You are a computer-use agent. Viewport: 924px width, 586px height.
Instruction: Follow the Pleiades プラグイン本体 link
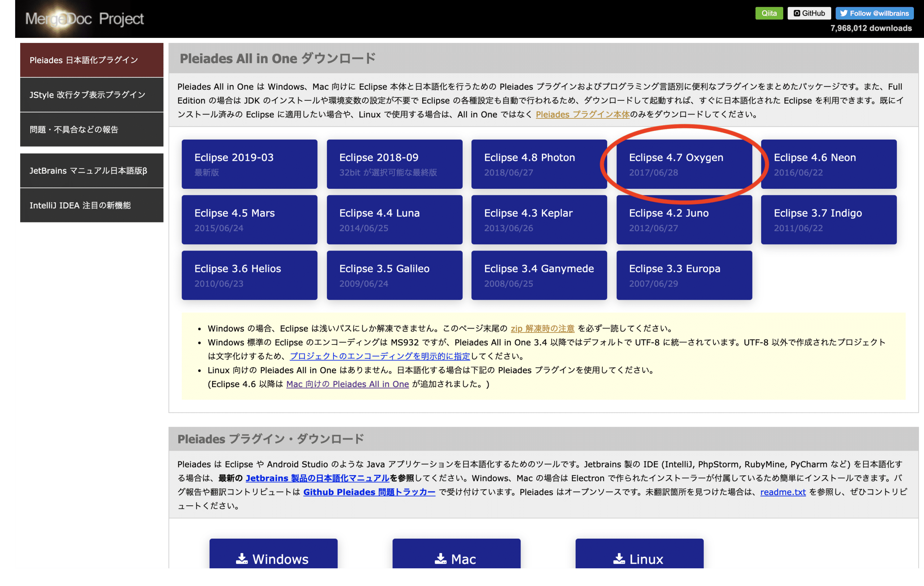(x=583, y=114)
